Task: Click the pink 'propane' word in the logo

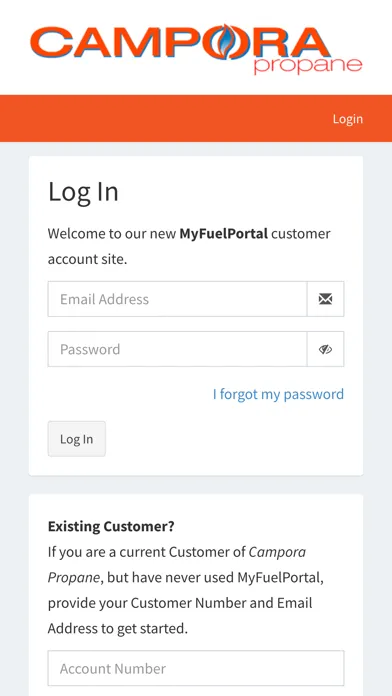Action: pos(308,65)
